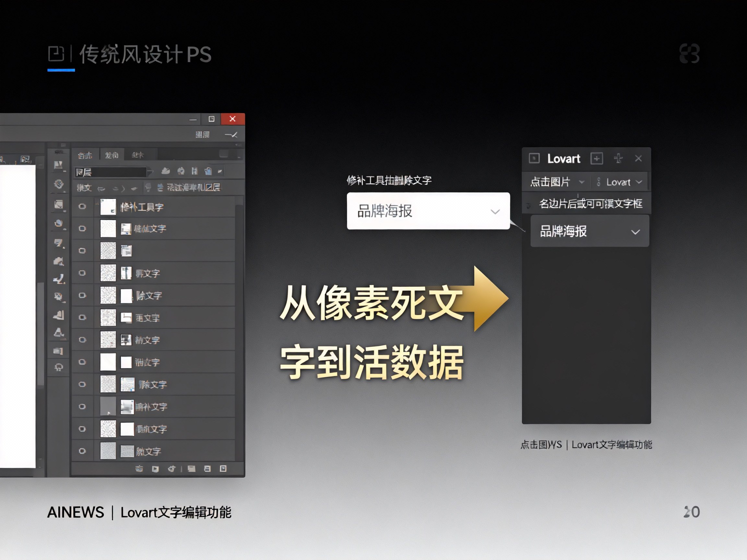Click the 修补工具字 layer thumbnail
This screenshot has width=747, height=560.
tap(108, 206)
